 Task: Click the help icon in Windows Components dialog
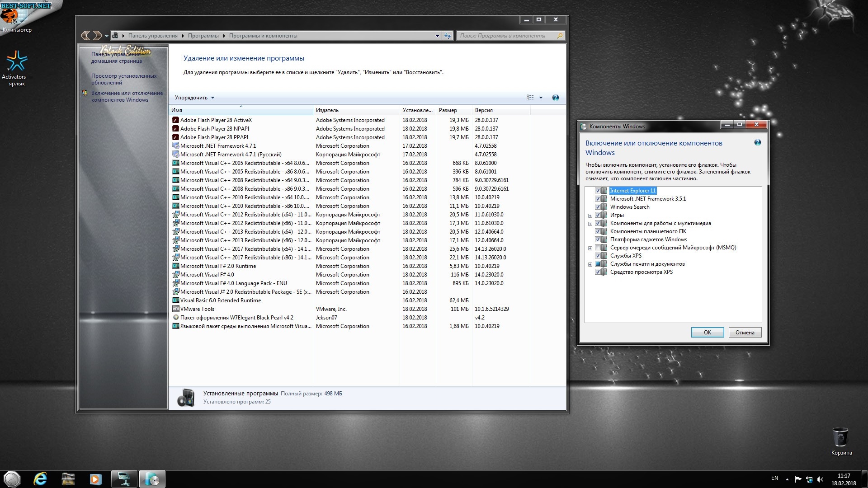tap(757, 143)
